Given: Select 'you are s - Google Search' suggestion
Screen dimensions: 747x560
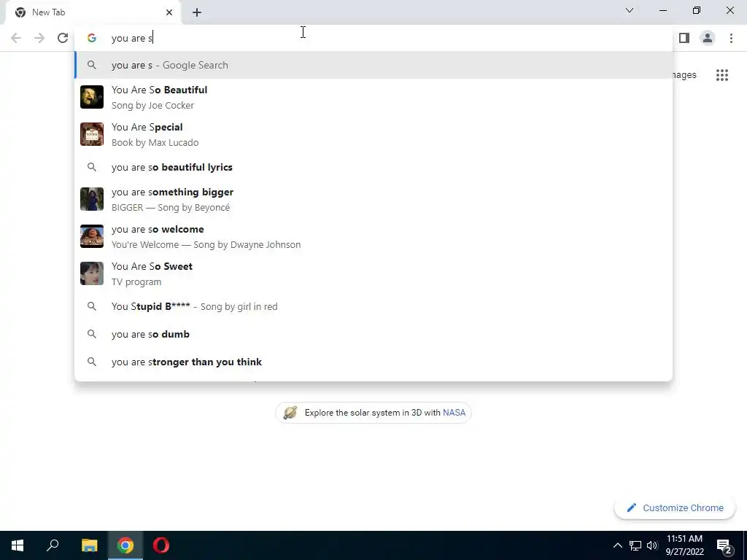Looking at the screenshot, I should [x=373, y=65].
